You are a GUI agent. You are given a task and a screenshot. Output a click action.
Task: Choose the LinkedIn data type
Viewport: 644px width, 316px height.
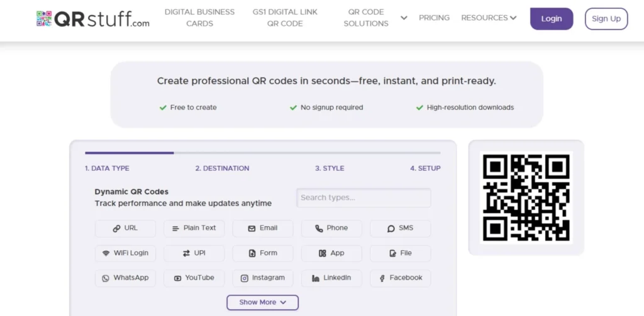331,278
